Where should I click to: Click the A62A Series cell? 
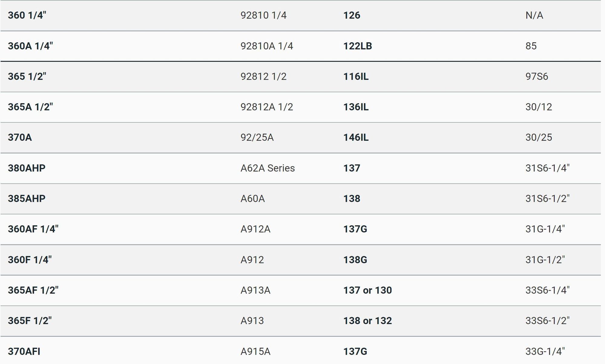(x=268, y=168)
